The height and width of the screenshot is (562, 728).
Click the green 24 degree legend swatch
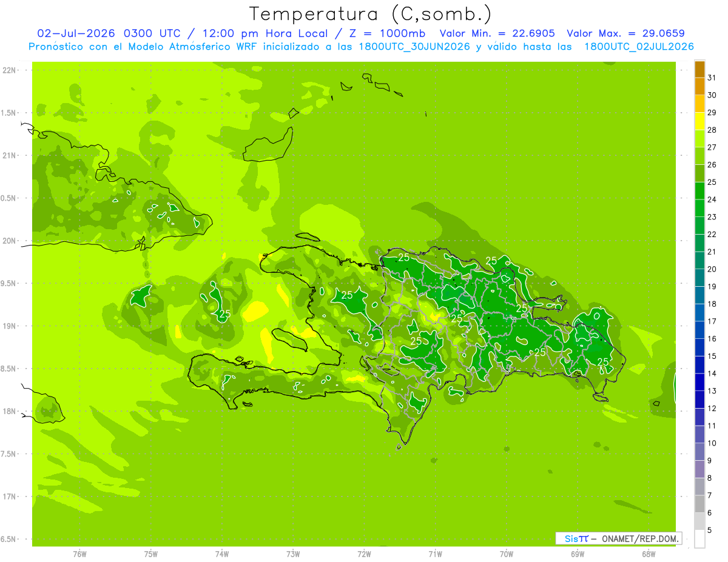[699, 191]
